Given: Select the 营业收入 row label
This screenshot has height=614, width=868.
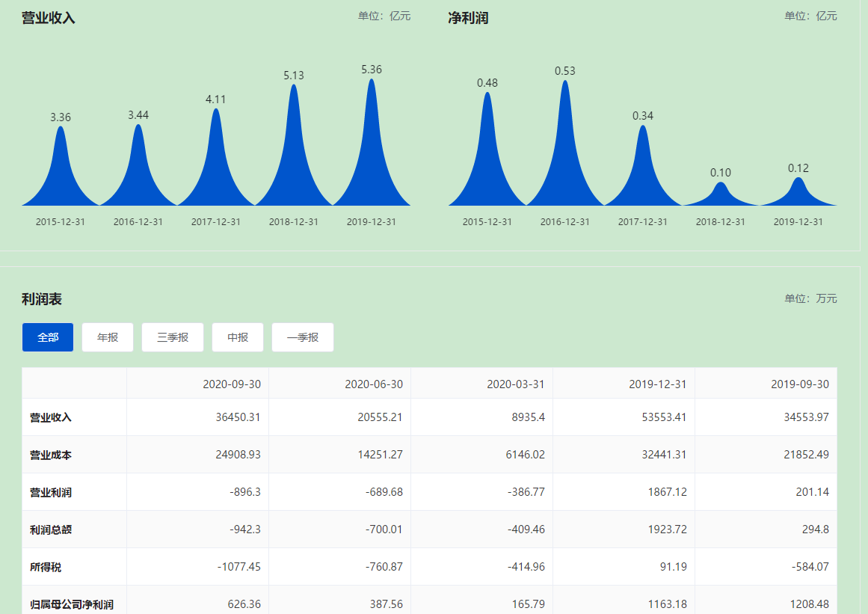Looking at the screenshot, I should [x=51, y=417].
